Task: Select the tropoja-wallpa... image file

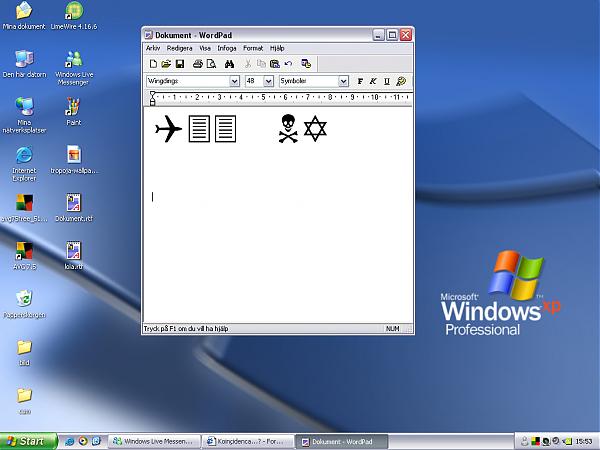Action: click(x=74, y=160)
